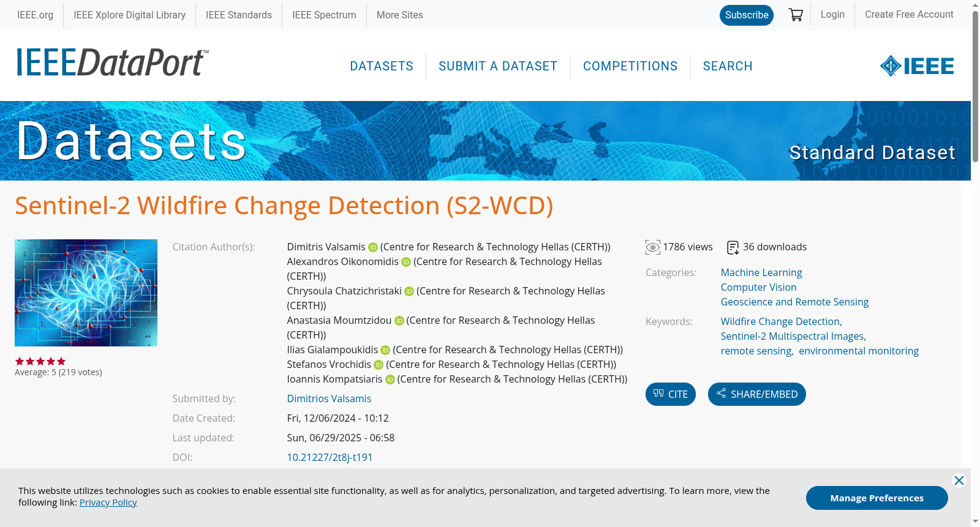Image resolution: width=980 pixels, height=527 pixels.
Task: Open Anastasia Moumtzidou ORCID iD icon
Action: click(x=399, y=321)
